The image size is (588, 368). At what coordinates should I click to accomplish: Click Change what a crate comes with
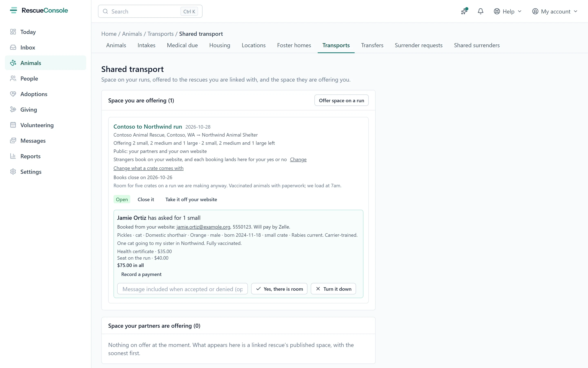(148, 168)
